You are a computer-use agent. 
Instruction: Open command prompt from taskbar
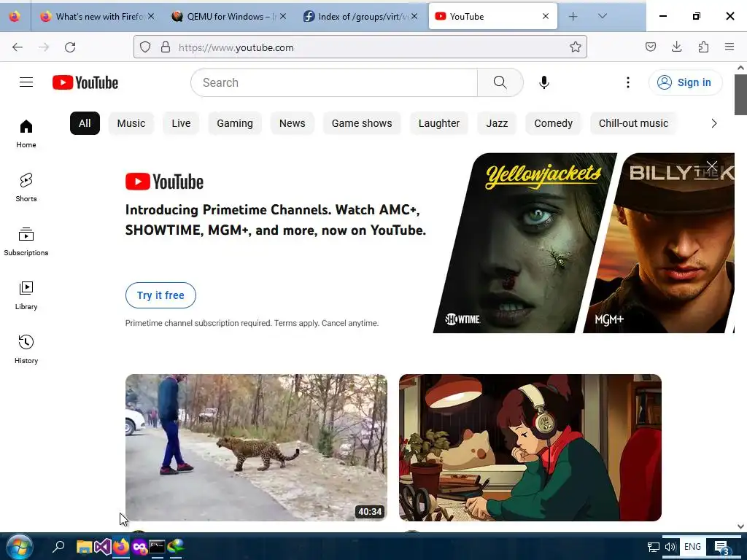click(157, 547)
